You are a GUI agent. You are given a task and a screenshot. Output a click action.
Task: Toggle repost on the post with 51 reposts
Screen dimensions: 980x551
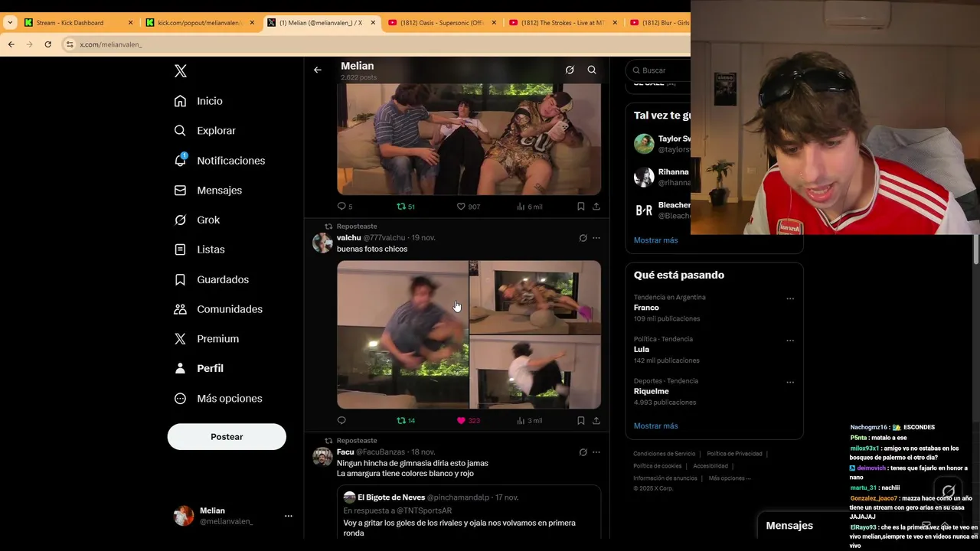point(406,207)
